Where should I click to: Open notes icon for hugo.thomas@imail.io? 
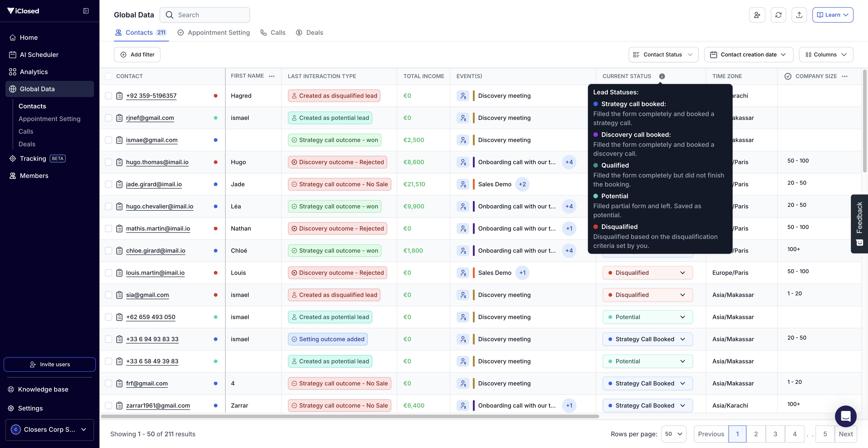pyautogui.click(x=119, y=162)
